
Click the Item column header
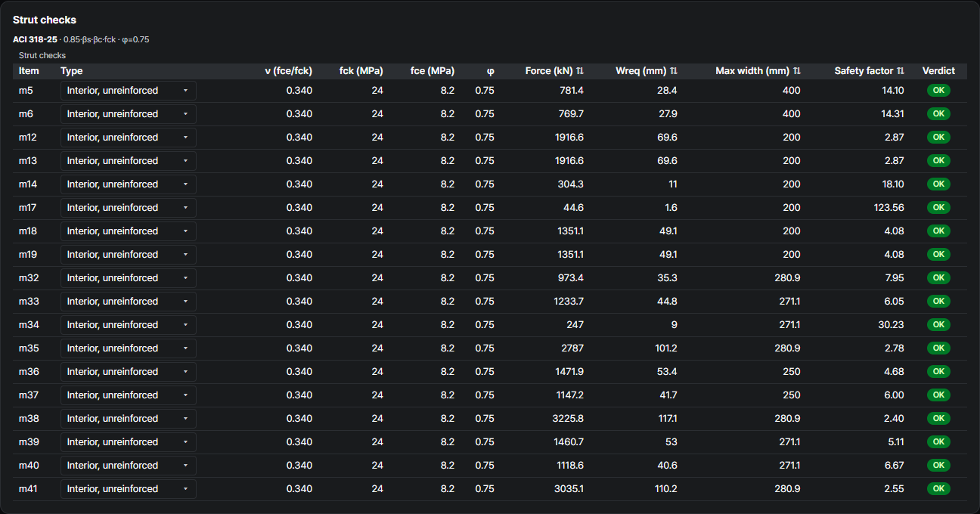coord(29,71)
